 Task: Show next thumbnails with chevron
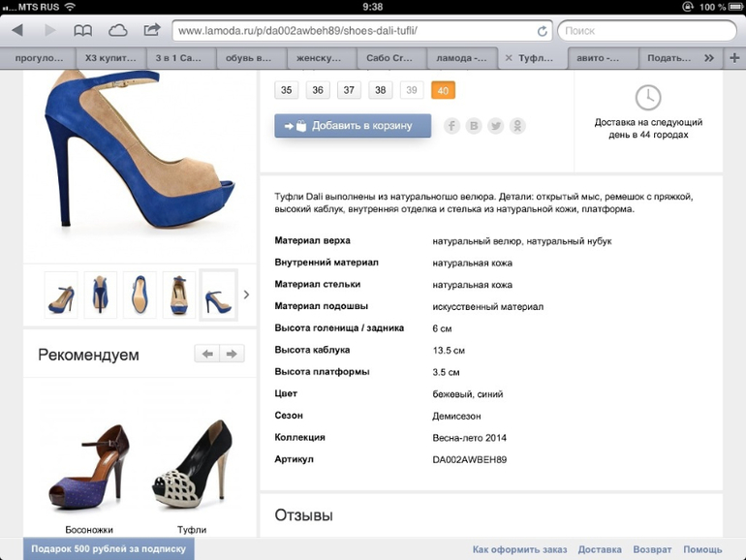(246, 295)
